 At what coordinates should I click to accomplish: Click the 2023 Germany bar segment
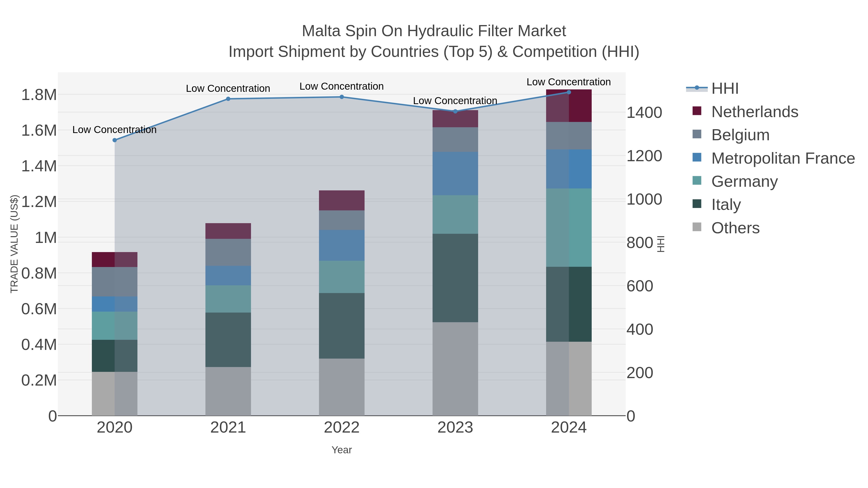tap(455, 214)
